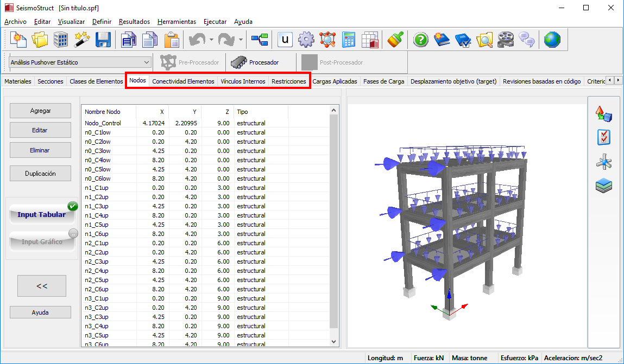Click the Agregar button

pos(41,111)
